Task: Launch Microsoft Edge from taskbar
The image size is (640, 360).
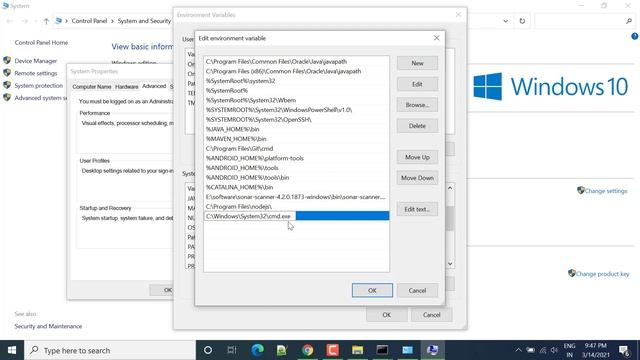Action: [x=257, y=350]
